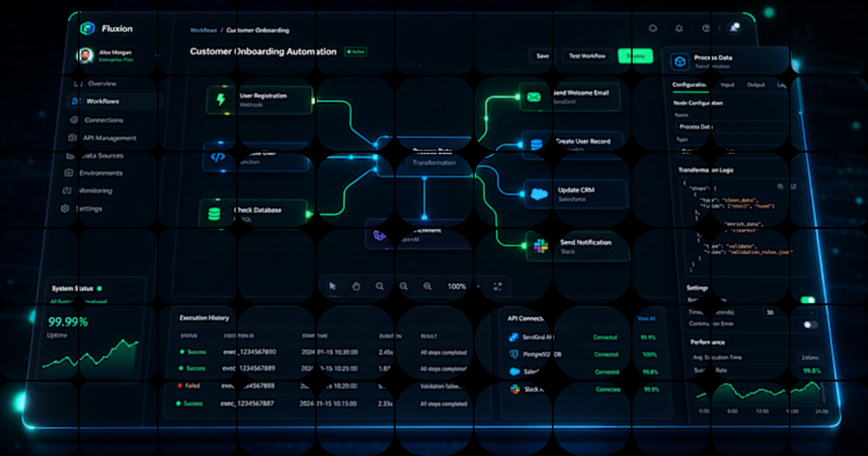Click View All in API Connections

tap(646, 318)
